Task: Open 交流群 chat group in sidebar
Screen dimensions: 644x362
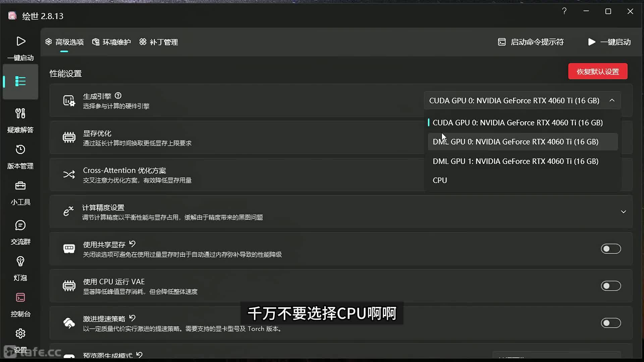Action: click(20, 232)
